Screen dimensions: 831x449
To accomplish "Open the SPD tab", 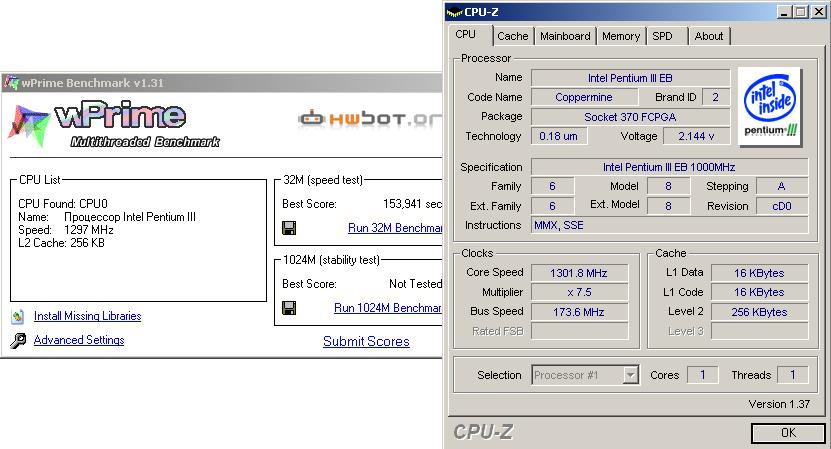I will coord(666,36).
